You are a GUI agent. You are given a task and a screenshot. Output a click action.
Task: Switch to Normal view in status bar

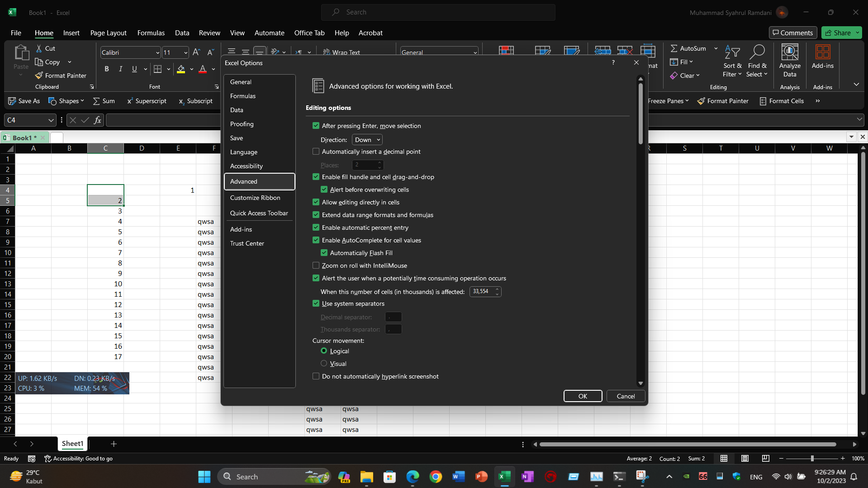[x=724, y=458]
